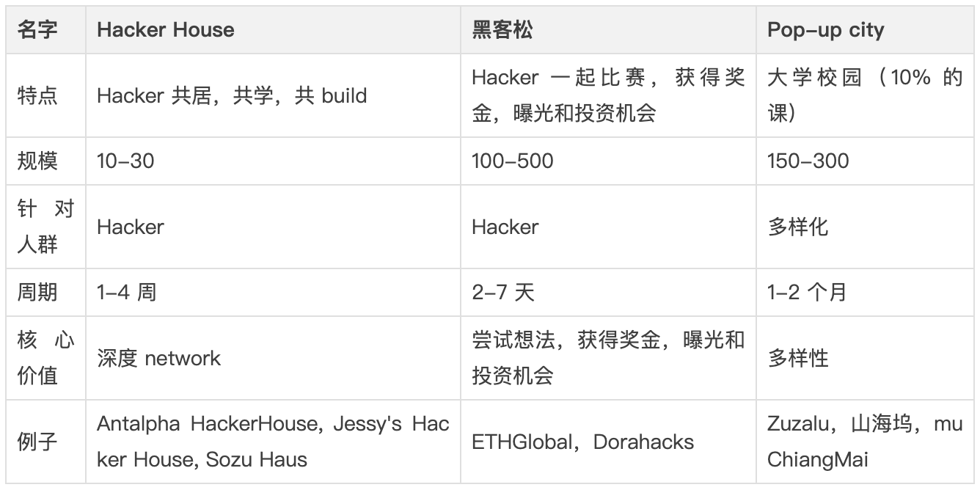Select the "ETHGlobal, Dorahacks" examples cell
Image resolution: width=980 pixels, height=490 pixels.
tap(582, 442)
